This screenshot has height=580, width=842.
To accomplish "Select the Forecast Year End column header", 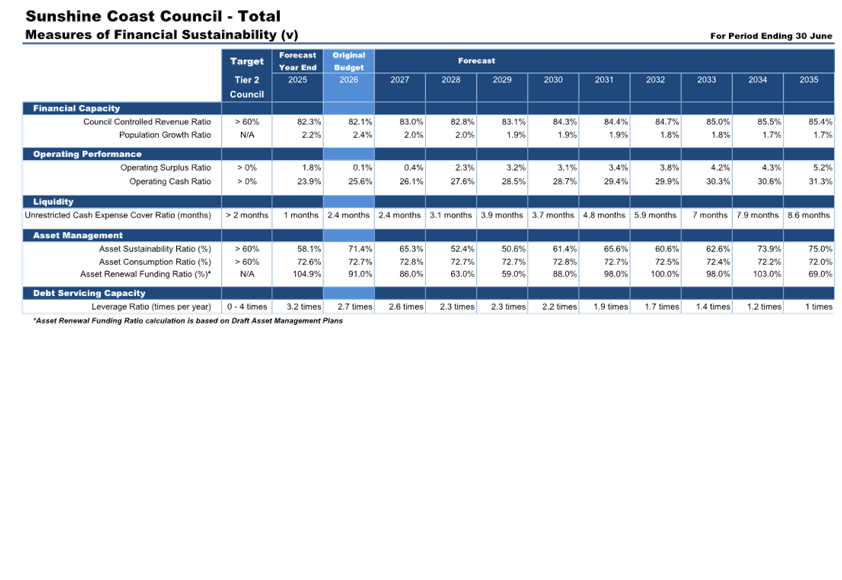I will pos(297,61).
